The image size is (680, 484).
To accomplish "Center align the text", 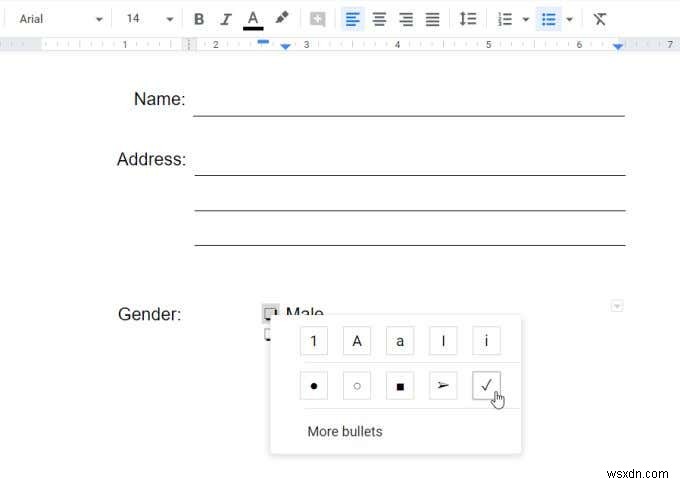I will pyautogui.click(x=379, y=19).
